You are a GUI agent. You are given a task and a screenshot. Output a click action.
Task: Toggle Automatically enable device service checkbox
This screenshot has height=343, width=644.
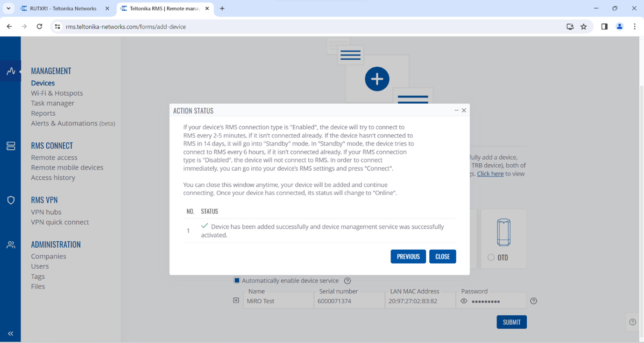tap(237, 280)
